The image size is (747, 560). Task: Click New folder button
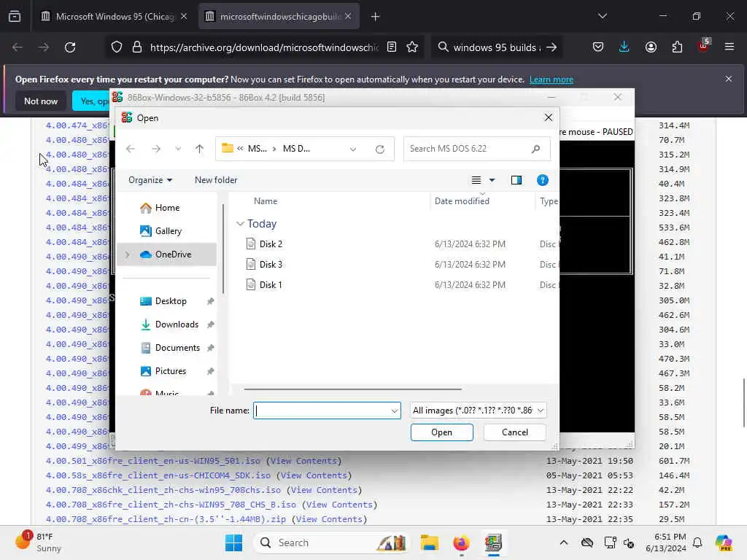(216, 180)
